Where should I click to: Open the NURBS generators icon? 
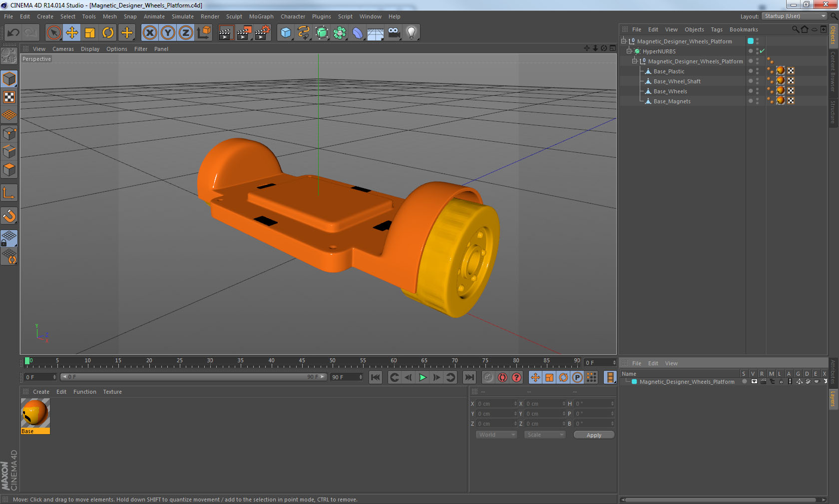(322, 33)
